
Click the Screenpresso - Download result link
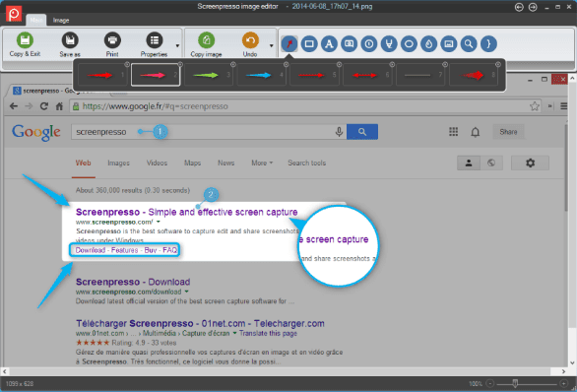click(133, 282)
